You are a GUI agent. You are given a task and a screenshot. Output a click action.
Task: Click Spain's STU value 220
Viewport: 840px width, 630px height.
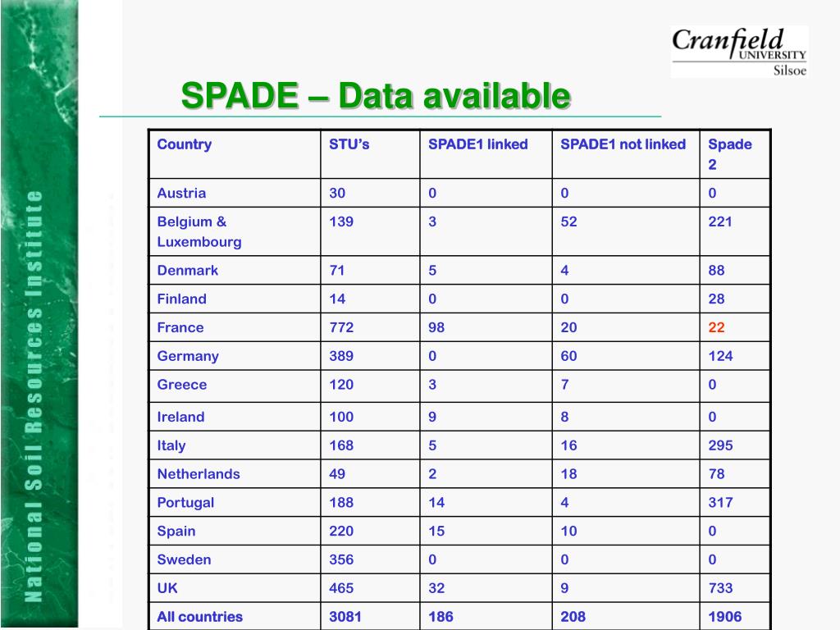click(341, 532)
